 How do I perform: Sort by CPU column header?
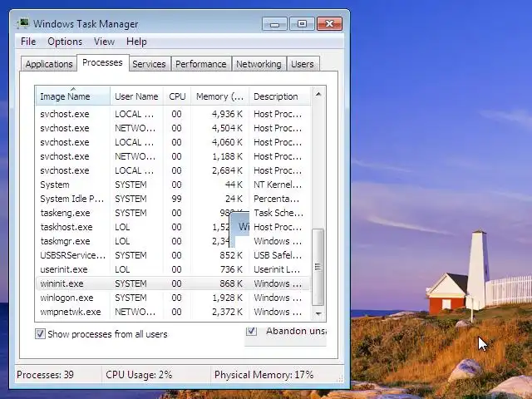[177, 96]
